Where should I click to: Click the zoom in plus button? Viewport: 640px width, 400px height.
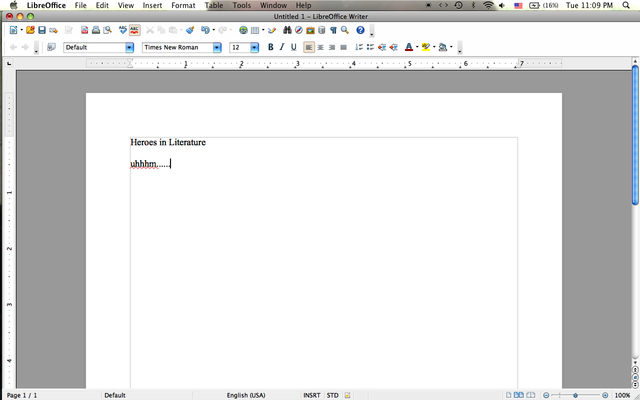coord(605,395)
